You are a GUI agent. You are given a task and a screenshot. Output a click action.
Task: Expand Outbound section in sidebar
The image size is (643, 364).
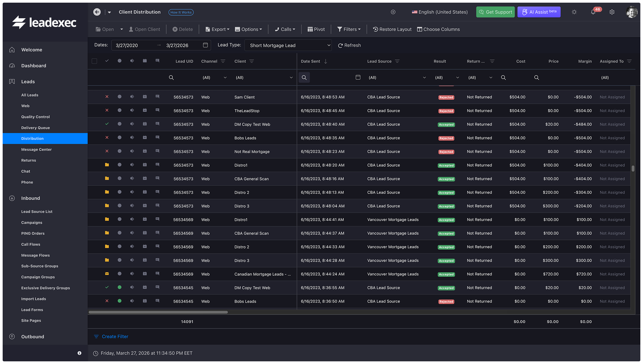point(33,336)
